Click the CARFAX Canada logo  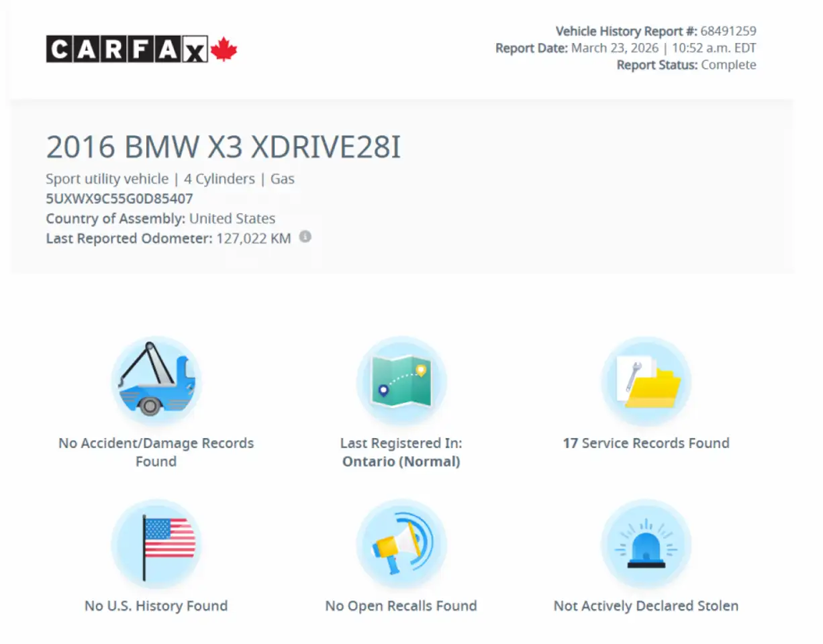click(x=142, y=49)
